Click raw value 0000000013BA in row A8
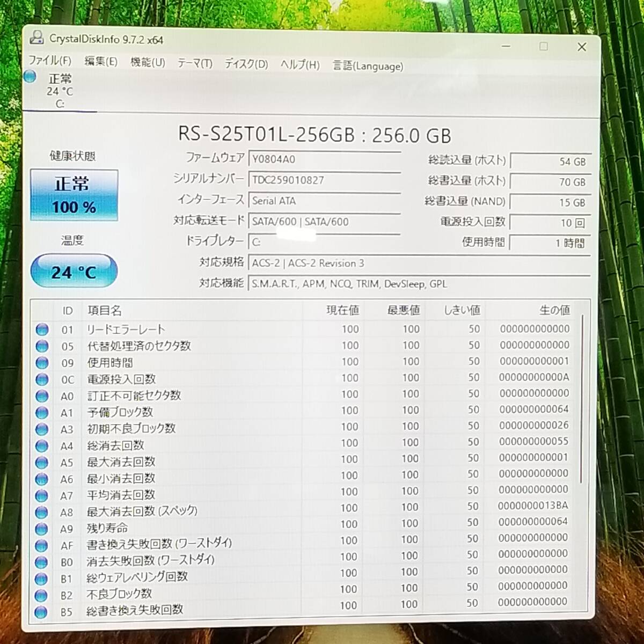The width and height of the screenshot is (644, 644). tap(532, 506)
